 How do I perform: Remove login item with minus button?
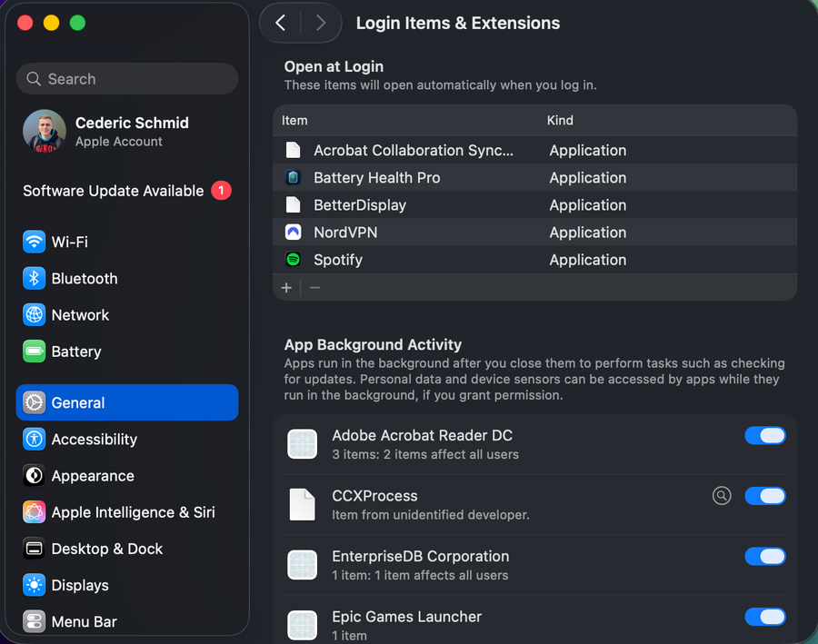(314, 287)
